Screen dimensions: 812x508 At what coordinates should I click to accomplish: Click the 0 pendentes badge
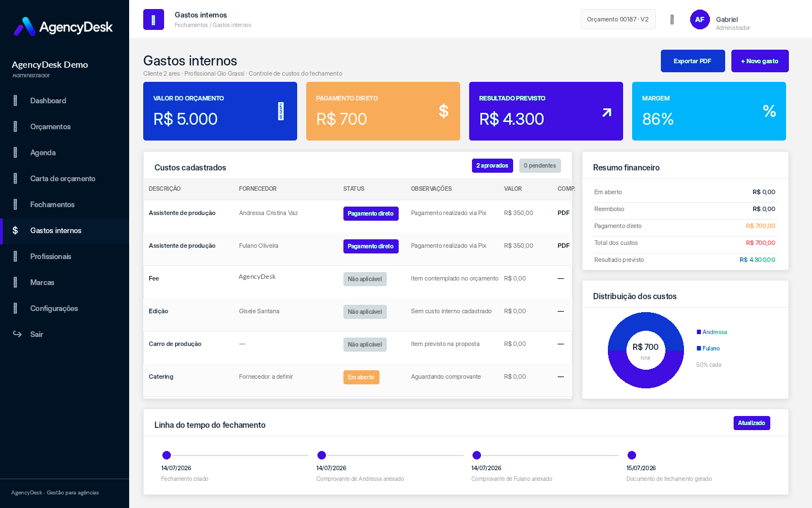[540, 165]
